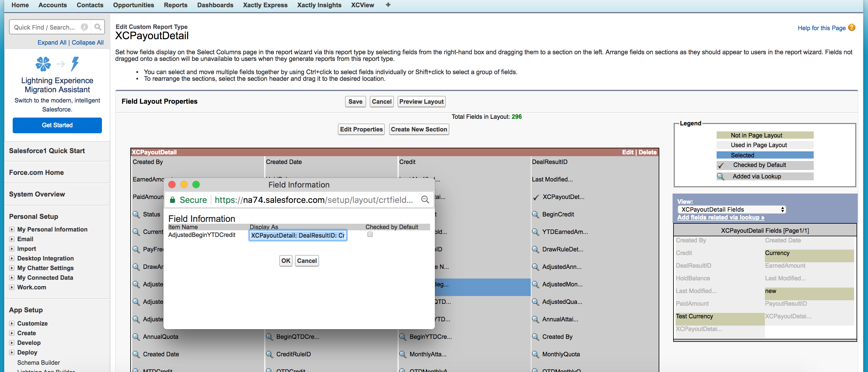
Task: Click the lookup icon beside CreditRuleID
Action: tap(269, 354)
